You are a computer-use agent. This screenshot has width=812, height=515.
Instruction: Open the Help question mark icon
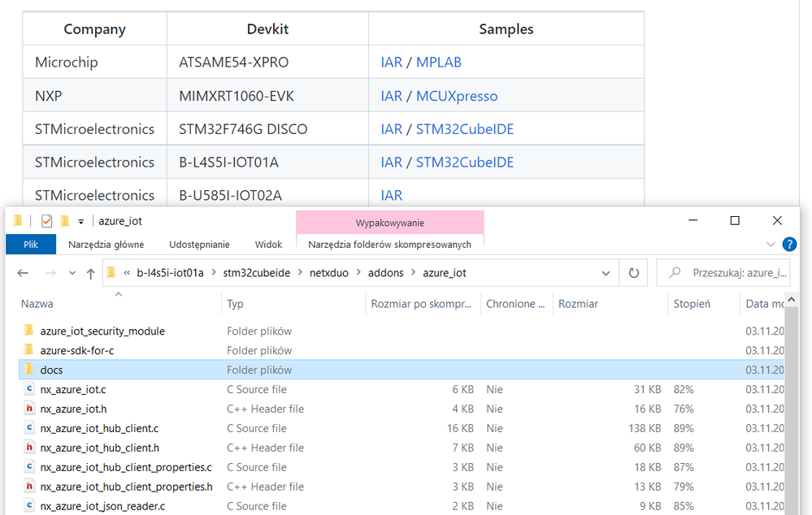(x=789, y=245)
